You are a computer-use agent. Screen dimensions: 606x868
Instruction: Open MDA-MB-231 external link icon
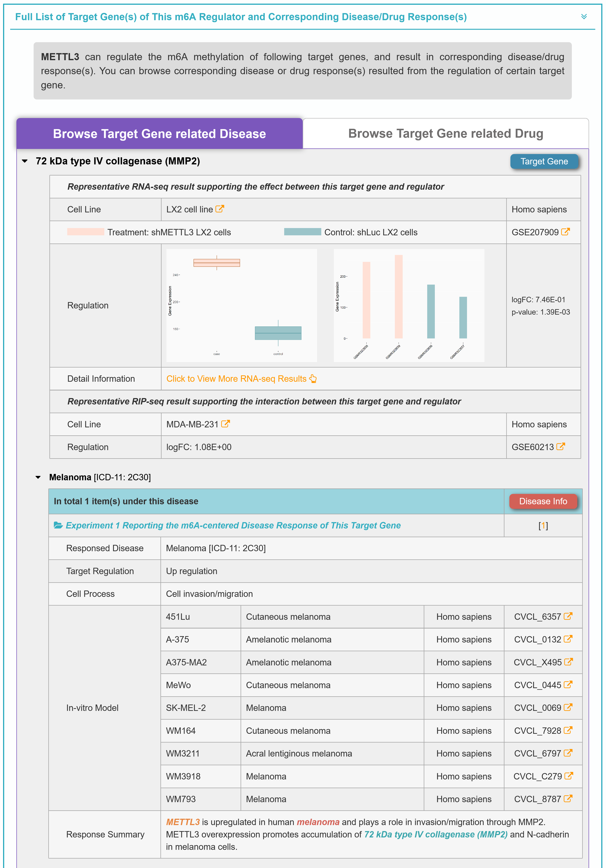point(225,424)
